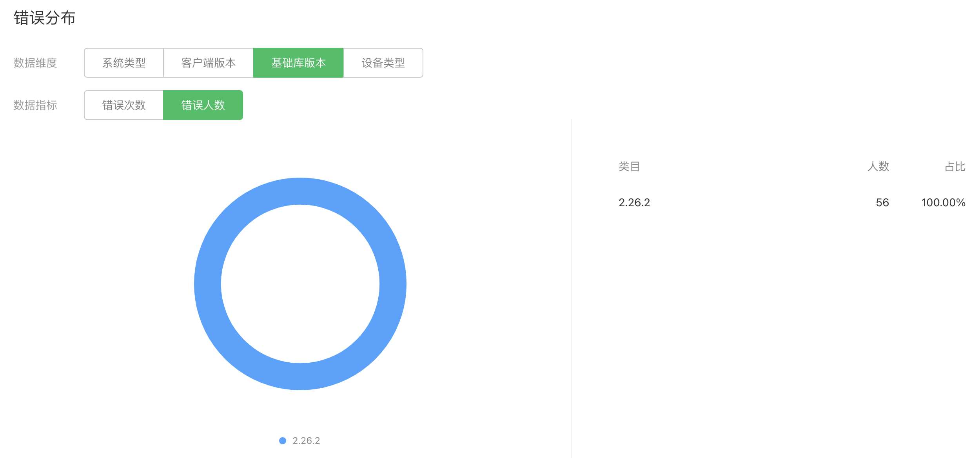Toggle metric to 错误次数

[x=124, y=105]
